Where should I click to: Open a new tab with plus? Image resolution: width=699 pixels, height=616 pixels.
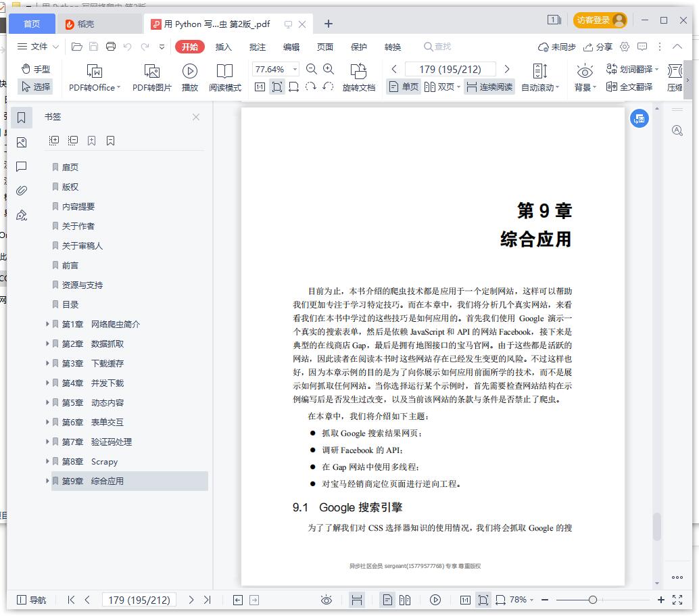[x=329, y=24]
